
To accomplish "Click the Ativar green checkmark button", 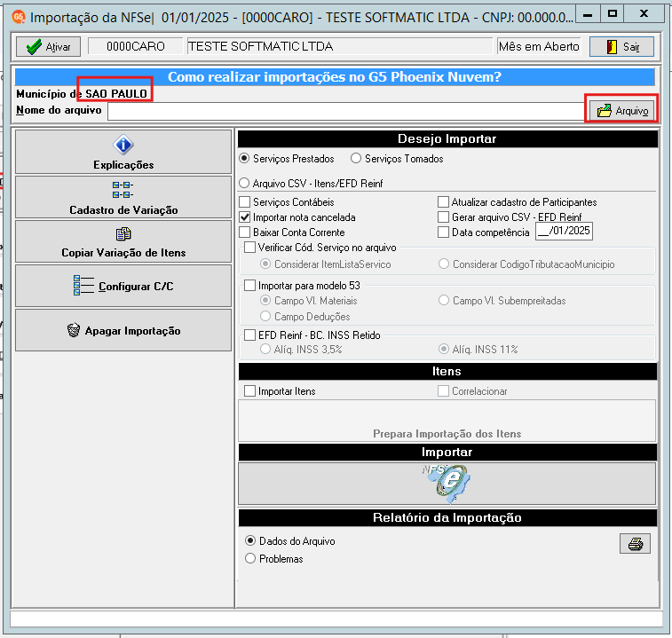I will [48, 46].
